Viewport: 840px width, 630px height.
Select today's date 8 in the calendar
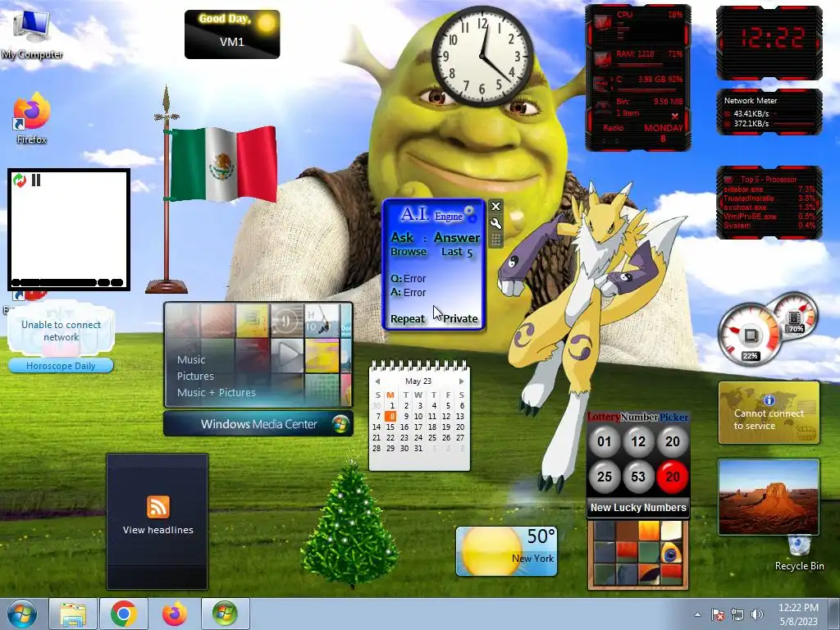pyautogui.click(x=391, y=416)
